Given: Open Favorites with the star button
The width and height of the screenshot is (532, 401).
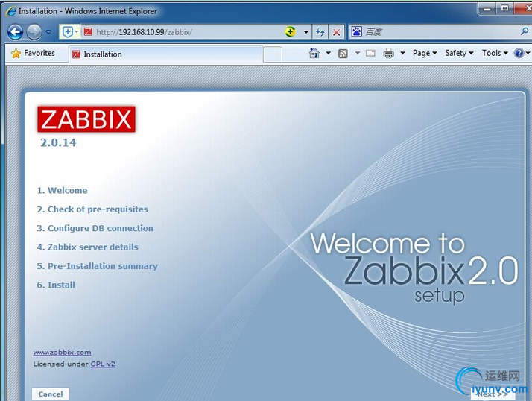Looking at the screenshot, I should pyautogui.click(x=33, y=54).
